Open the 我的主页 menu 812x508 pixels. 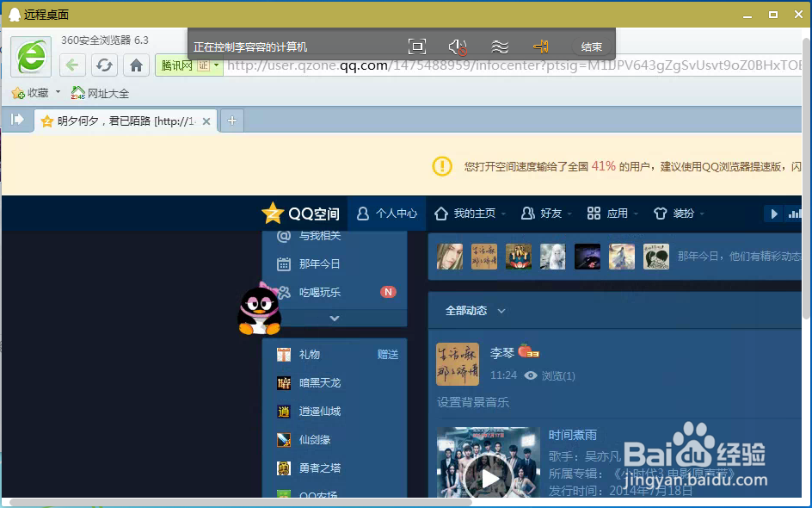click(x=470, y=214)
